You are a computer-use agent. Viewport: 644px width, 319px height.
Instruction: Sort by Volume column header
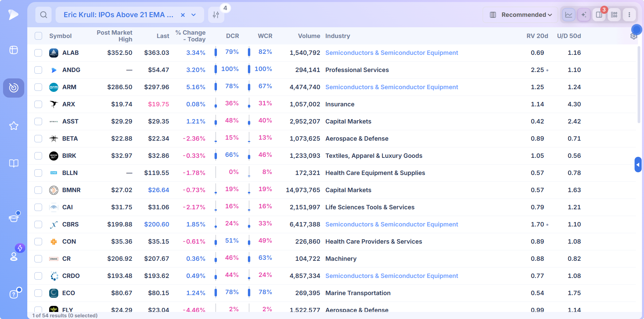[309, 36]
